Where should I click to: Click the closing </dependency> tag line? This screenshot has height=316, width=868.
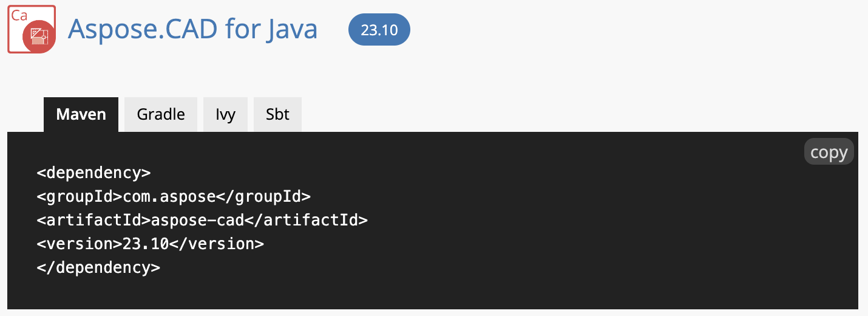98,267
